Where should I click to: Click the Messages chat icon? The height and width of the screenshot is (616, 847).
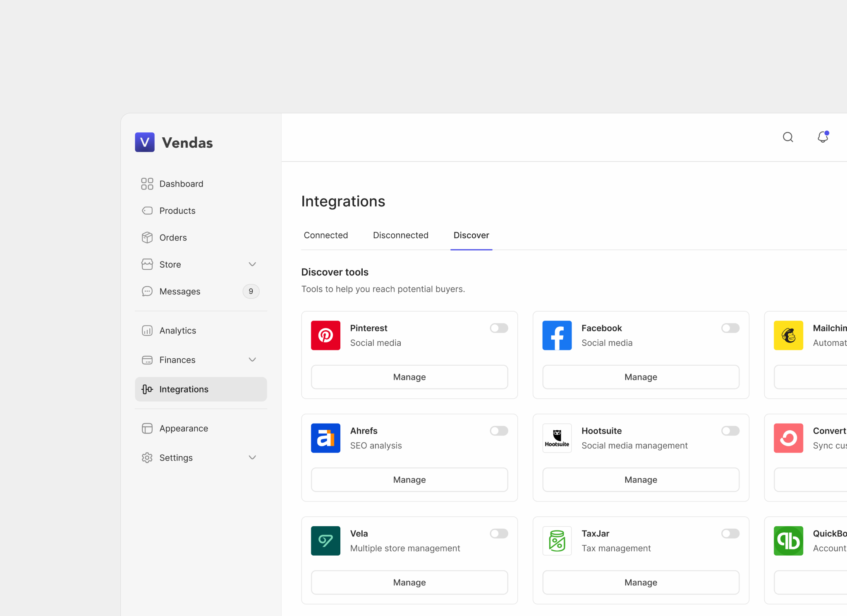point(147,291)
